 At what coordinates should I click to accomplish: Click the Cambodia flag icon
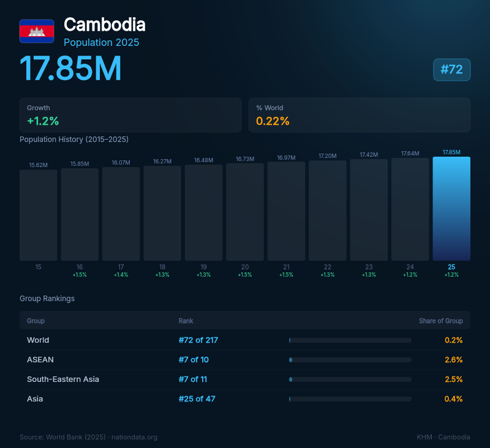coord(37,31)
